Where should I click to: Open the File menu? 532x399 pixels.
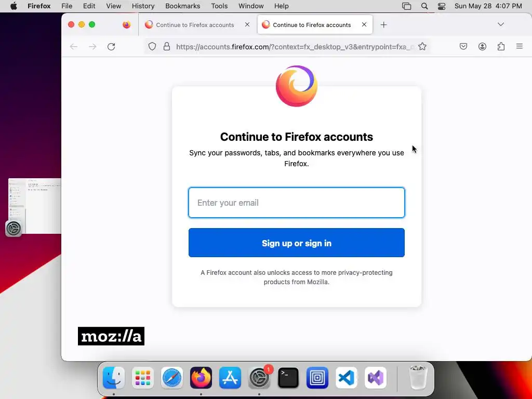pos(67,6)
